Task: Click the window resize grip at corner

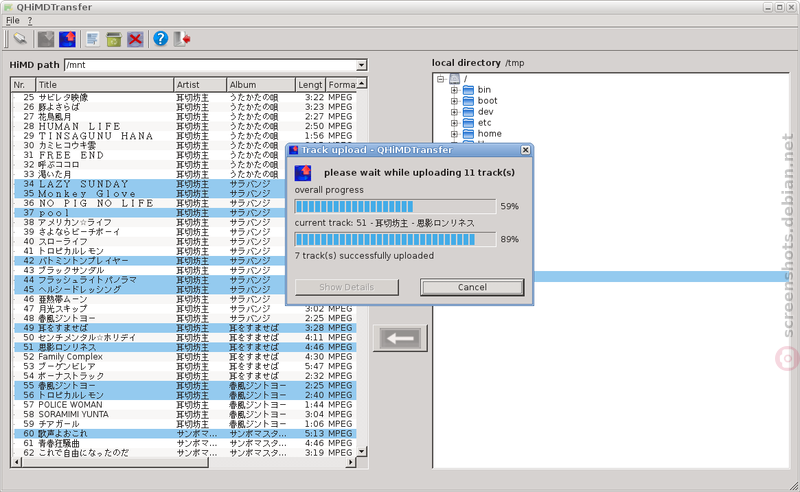Action: point(794,486)
